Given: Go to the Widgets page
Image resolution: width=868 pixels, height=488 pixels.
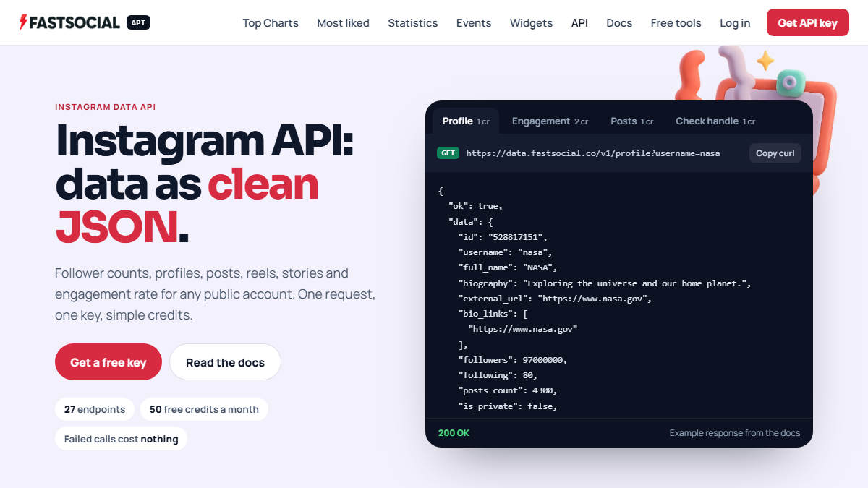Looking at the screenshot, I should coord(531,23).
